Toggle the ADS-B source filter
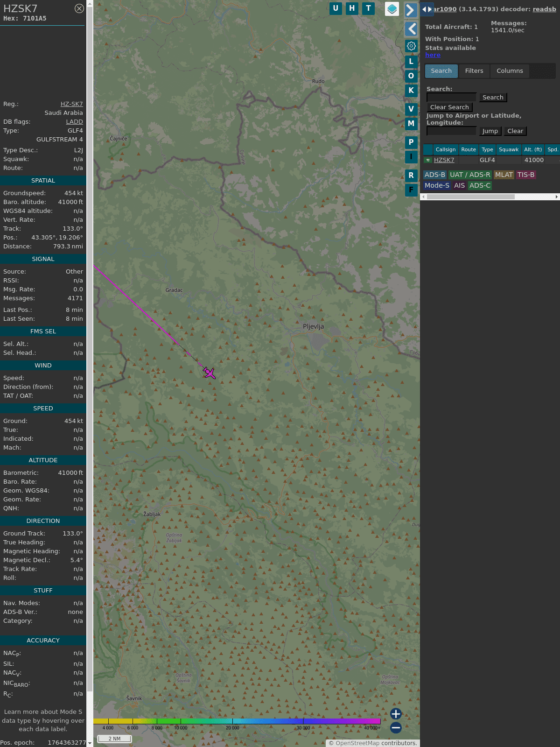 click(434, 175)
